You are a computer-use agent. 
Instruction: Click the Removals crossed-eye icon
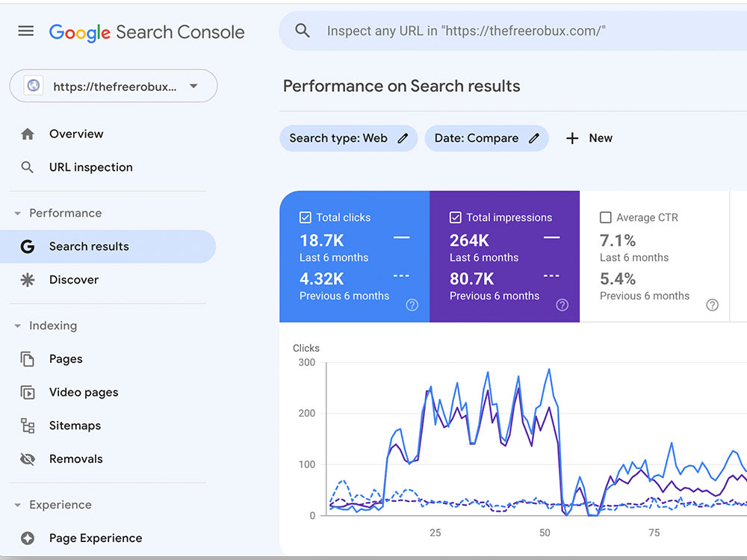[28, 459]
